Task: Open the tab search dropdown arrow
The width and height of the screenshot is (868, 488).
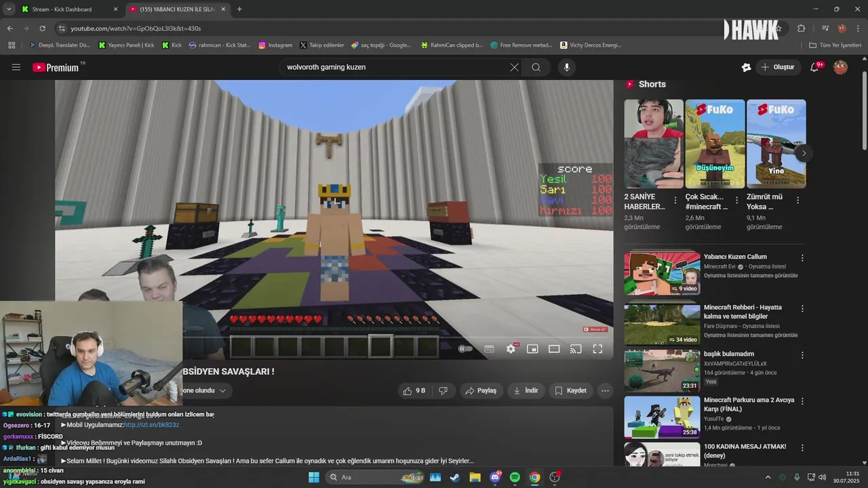Action: point(8,9)
